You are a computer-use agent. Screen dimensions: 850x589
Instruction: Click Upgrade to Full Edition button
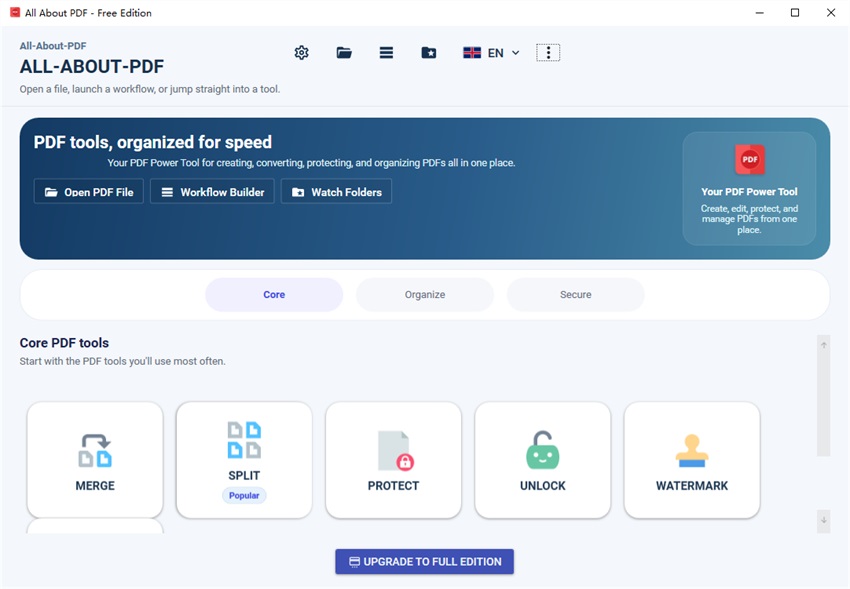(424, 562)
